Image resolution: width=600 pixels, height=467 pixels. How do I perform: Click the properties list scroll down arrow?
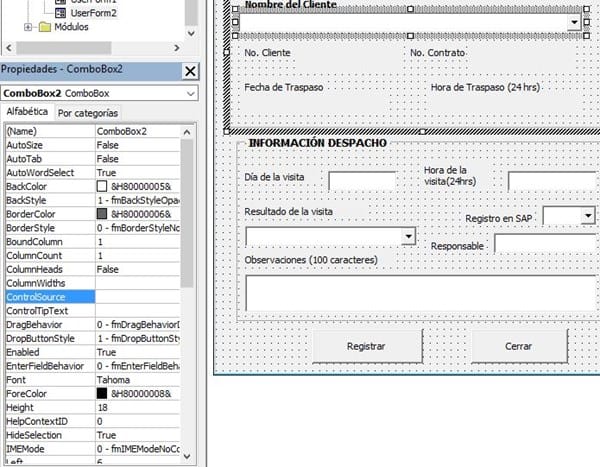point(187,456)
